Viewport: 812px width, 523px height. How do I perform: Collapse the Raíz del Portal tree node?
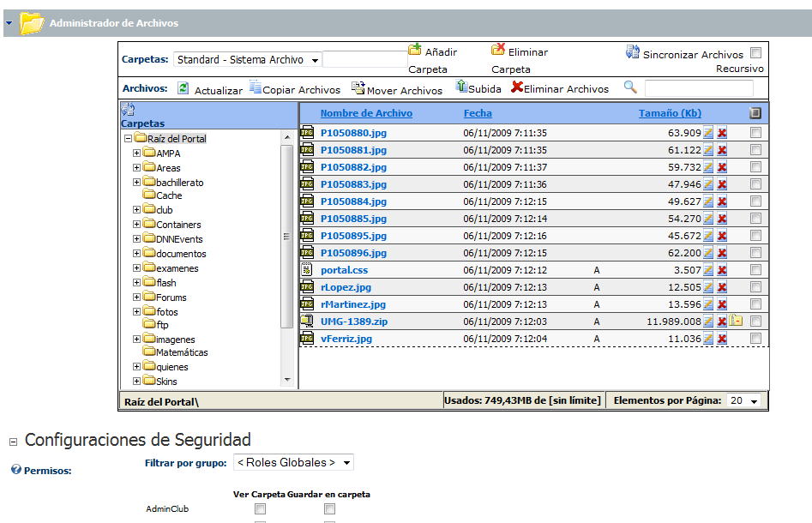tap(128, 139)
